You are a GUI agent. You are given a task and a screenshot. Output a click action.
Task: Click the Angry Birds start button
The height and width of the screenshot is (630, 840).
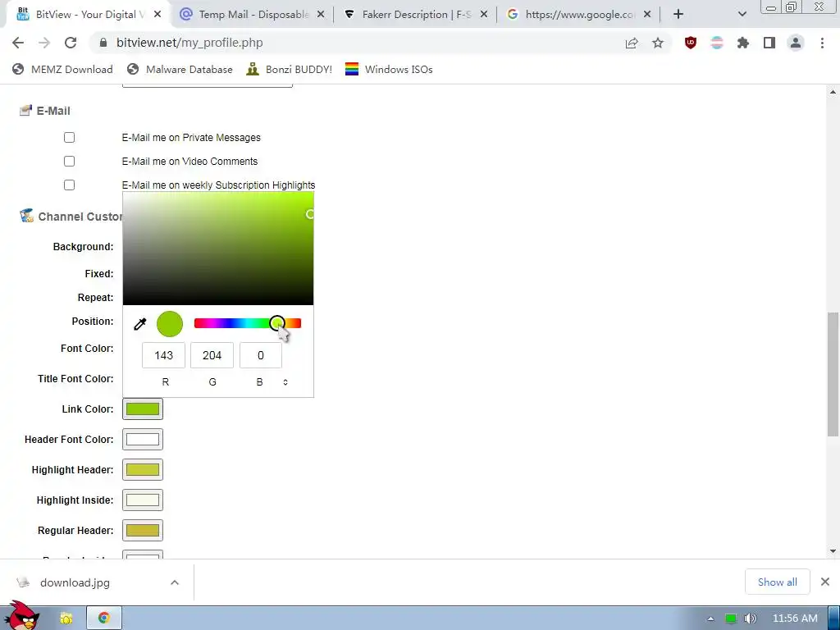tap(21, 615)
